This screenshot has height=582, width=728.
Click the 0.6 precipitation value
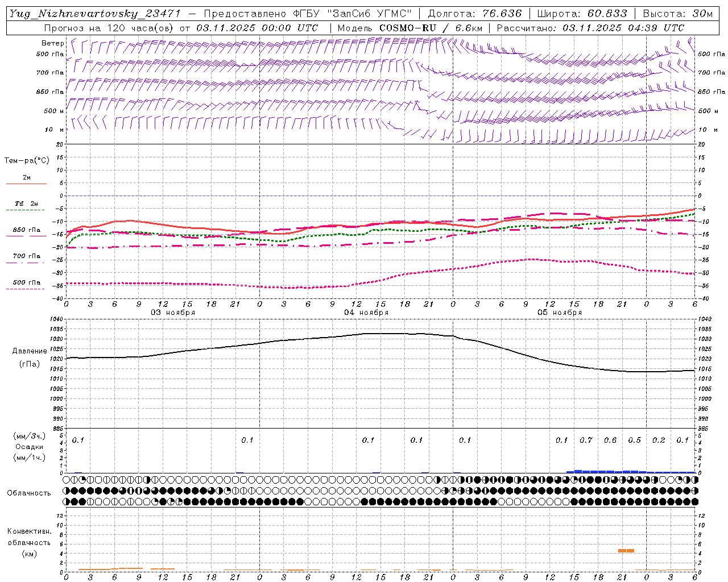(610, 440)
